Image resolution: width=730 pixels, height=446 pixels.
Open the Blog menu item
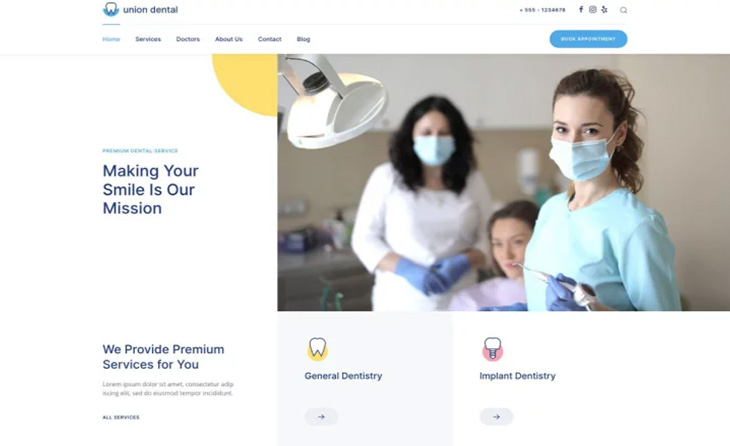[x=304, y=39]
